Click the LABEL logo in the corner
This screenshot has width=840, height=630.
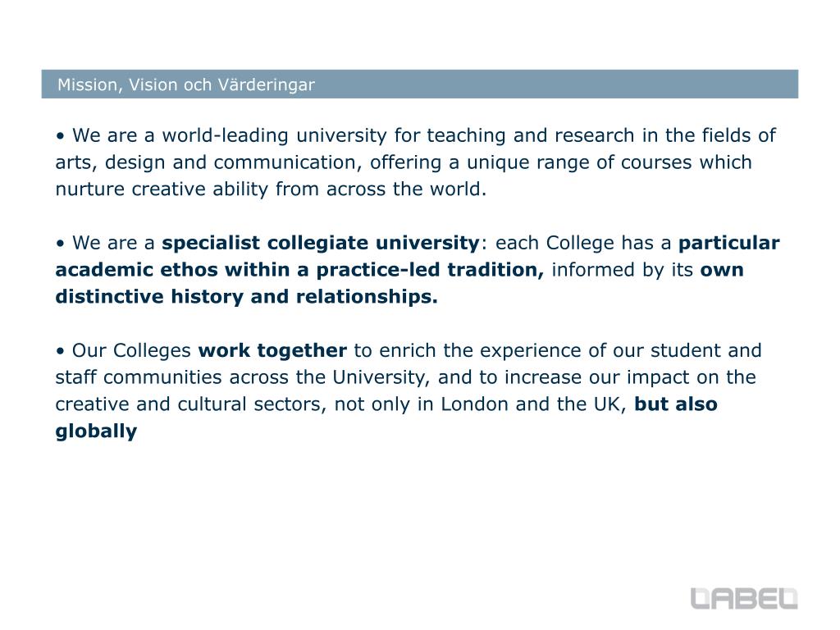pyautogui.click(x=743, y=598)
